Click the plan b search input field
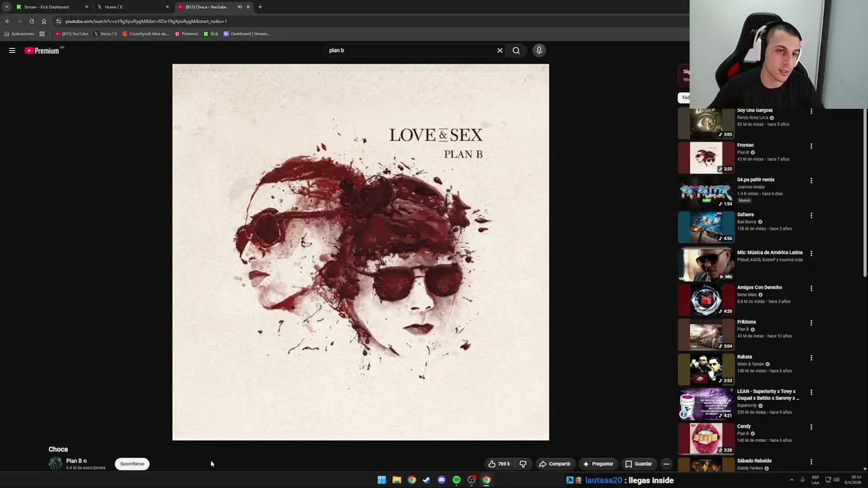The height and width of the screenshot is (488, 868). tap(410, 50)
